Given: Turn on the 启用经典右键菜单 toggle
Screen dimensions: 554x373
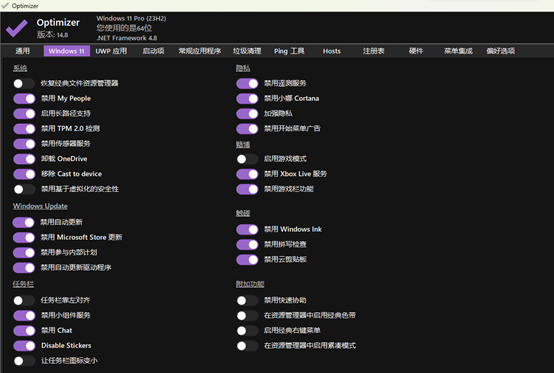Looking at the screenshot, I should point(247,331).
